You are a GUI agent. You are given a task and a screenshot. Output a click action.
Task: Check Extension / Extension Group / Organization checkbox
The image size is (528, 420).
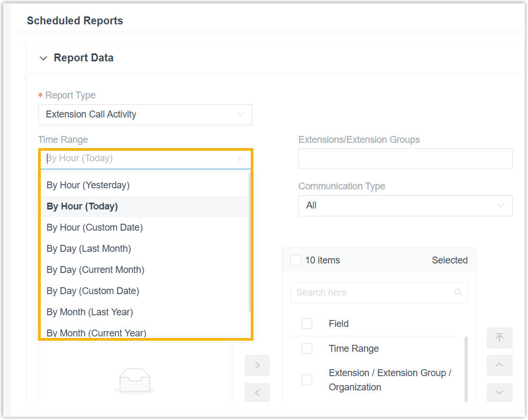point(307,380)
